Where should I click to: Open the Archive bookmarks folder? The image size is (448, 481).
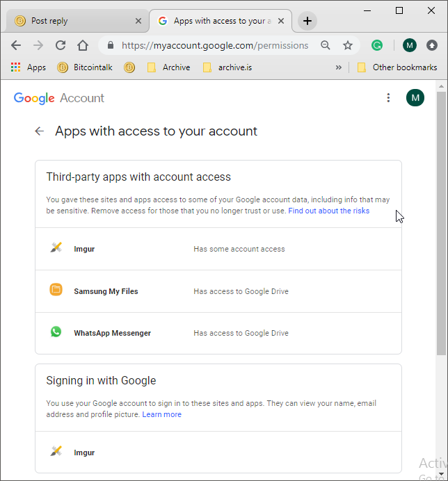pos(168,67)
